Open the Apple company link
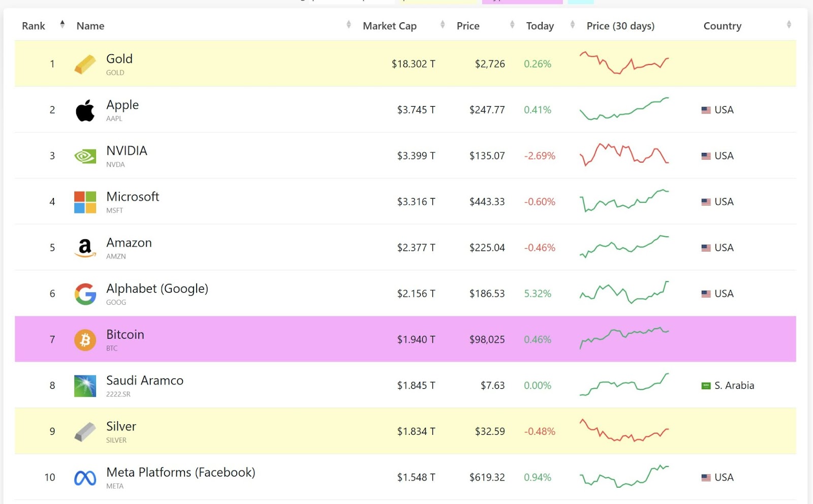The image size is (813, 504). (x=122, y=105)
